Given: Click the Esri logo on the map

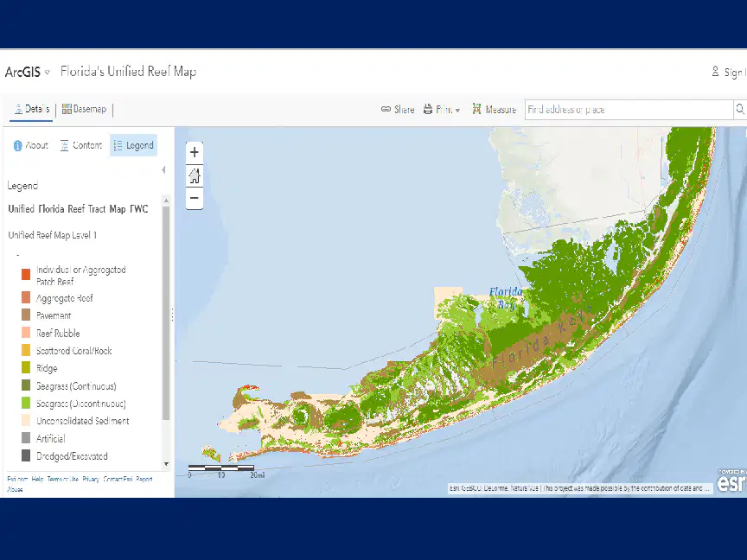Looking at the screenshot, I should click(731, 481).
